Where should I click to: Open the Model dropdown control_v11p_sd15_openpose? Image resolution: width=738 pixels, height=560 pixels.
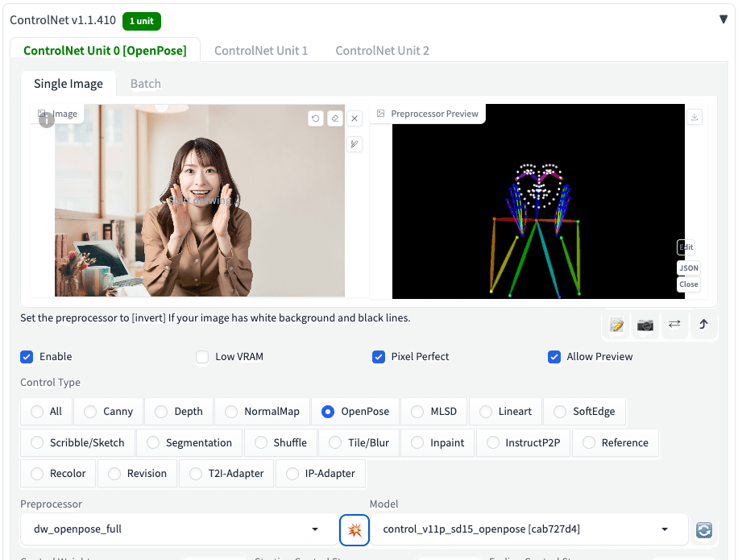click(529, 529)
